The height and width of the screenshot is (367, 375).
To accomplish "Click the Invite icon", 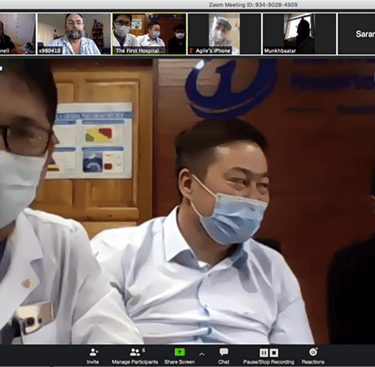I will click(93, 352).
